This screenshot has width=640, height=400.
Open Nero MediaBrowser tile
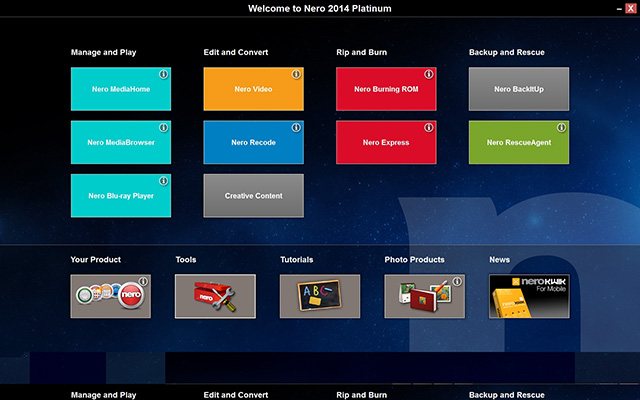coord(121,142)
